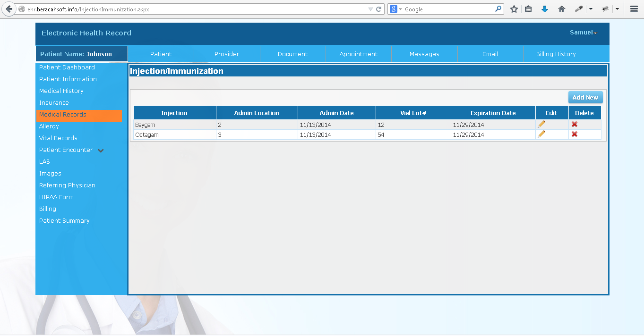
Task: Open the Patient tab
Action: 161,54
